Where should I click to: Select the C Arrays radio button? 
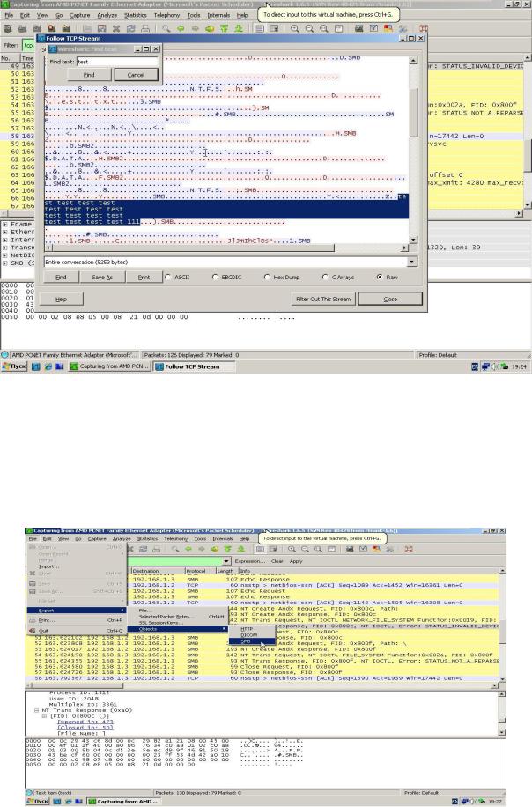tap(325, 277)
